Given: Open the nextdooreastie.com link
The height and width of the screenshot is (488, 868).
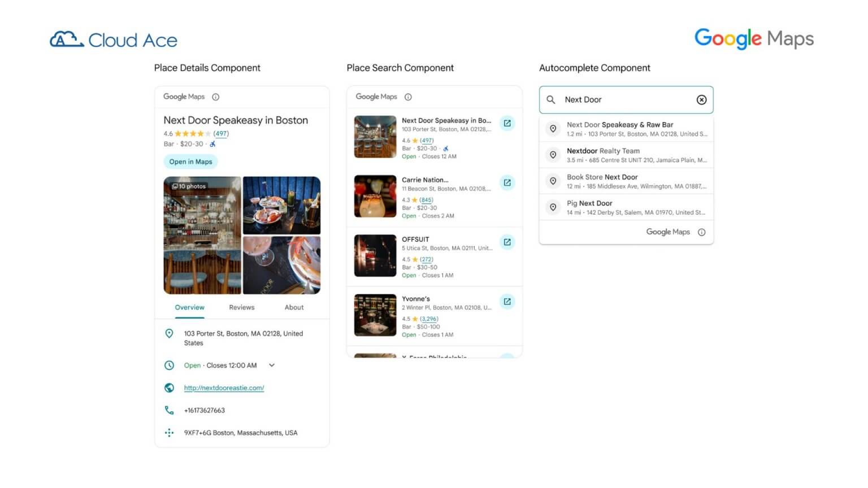Looking at the screenshot, I should pyautogui.click(x=224, y=388).
